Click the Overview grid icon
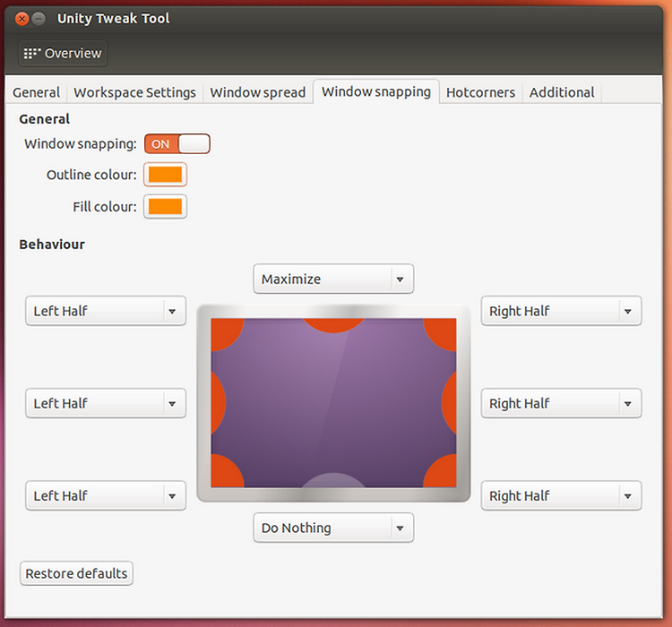The image size is (672, 627). click(32, 53)
